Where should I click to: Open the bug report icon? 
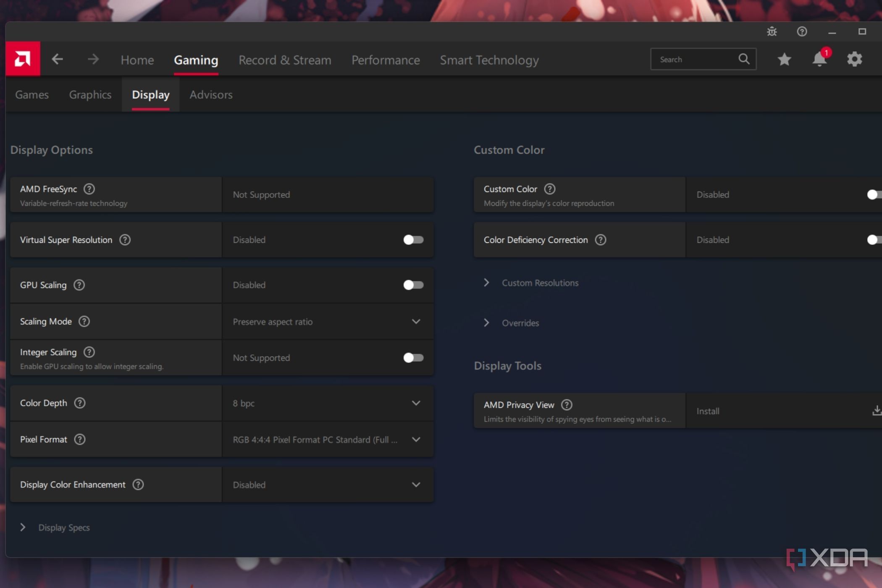[772, 31]
